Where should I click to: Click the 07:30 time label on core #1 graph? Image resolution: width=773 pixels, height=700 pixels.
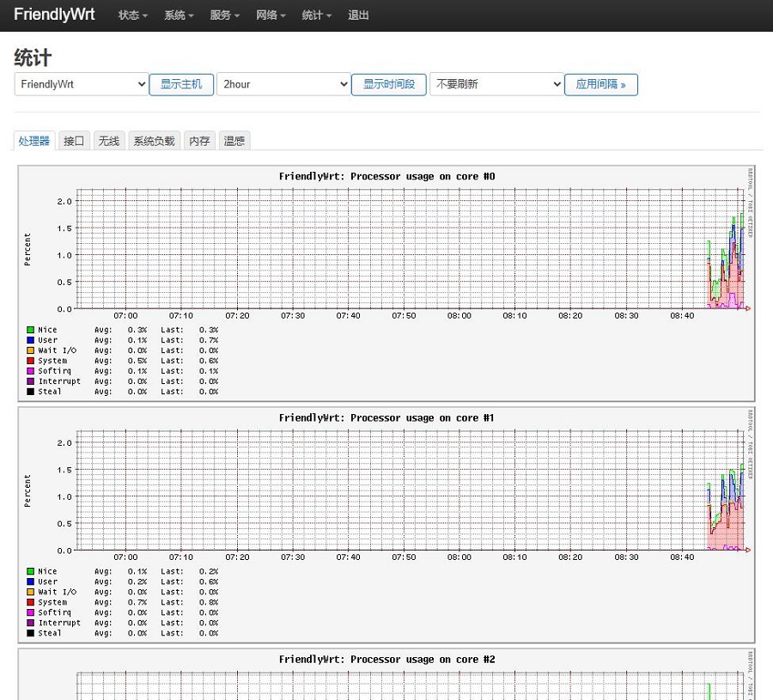(x=293, y=557)
